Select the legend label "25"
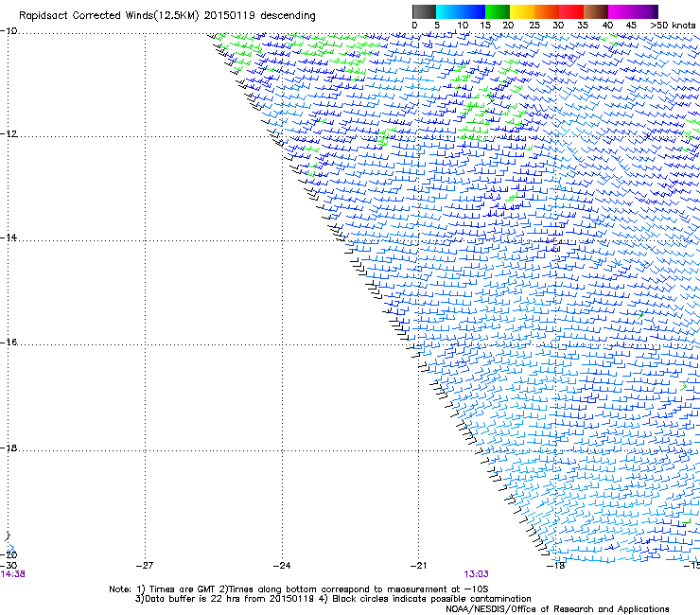700x615 pixels. [534, 26]
